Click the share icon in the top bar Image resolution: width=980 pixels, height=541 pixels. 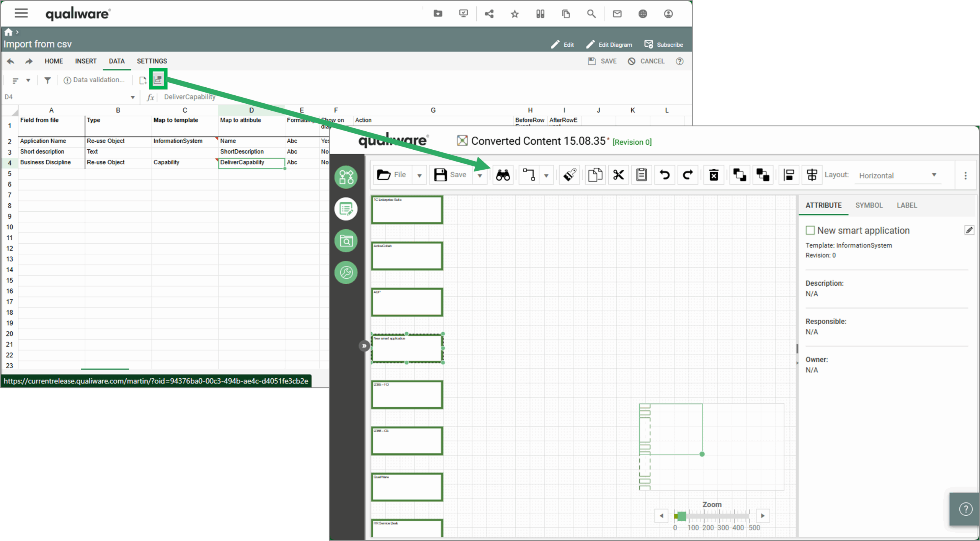point(489,14)
